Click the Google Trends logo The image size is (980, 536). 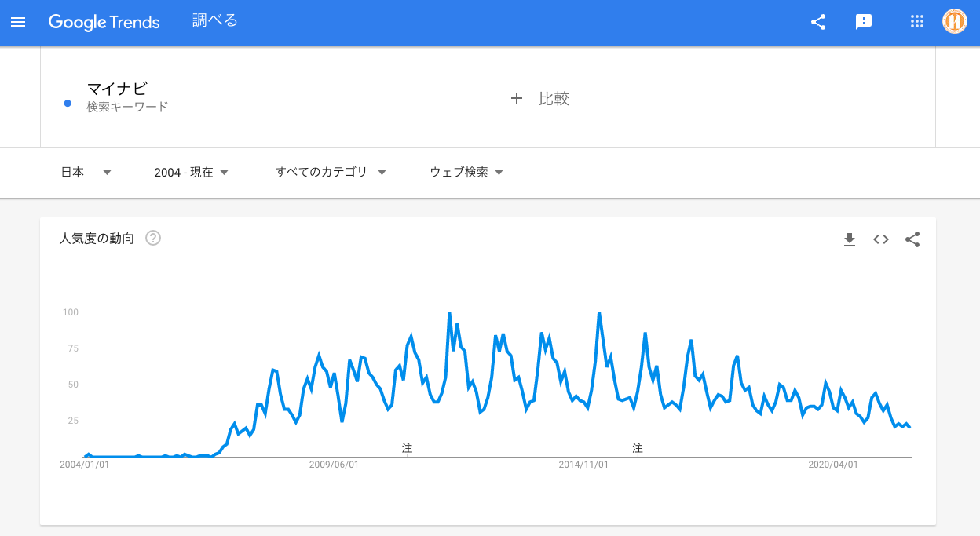104,22
